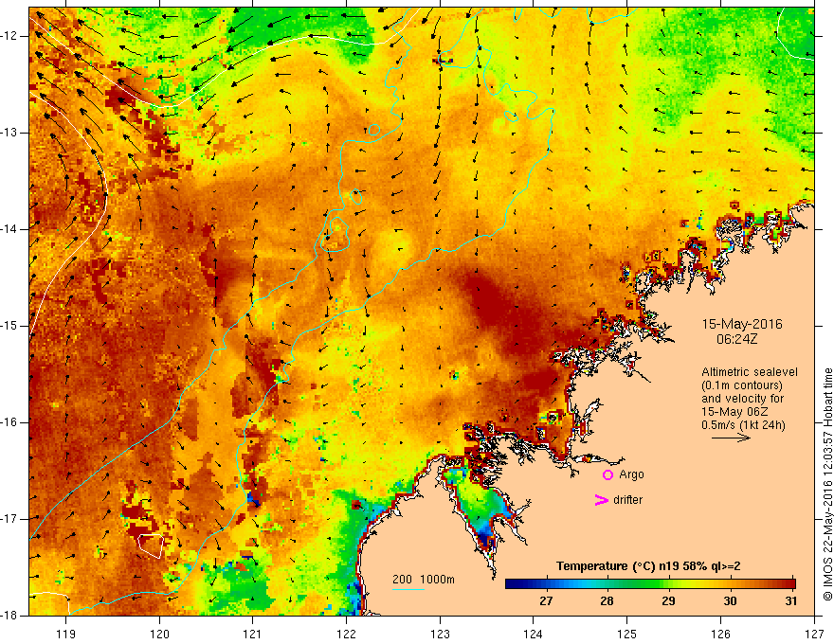
Task: Click the cyan bathymetry legend line
Action: (408, 589)
